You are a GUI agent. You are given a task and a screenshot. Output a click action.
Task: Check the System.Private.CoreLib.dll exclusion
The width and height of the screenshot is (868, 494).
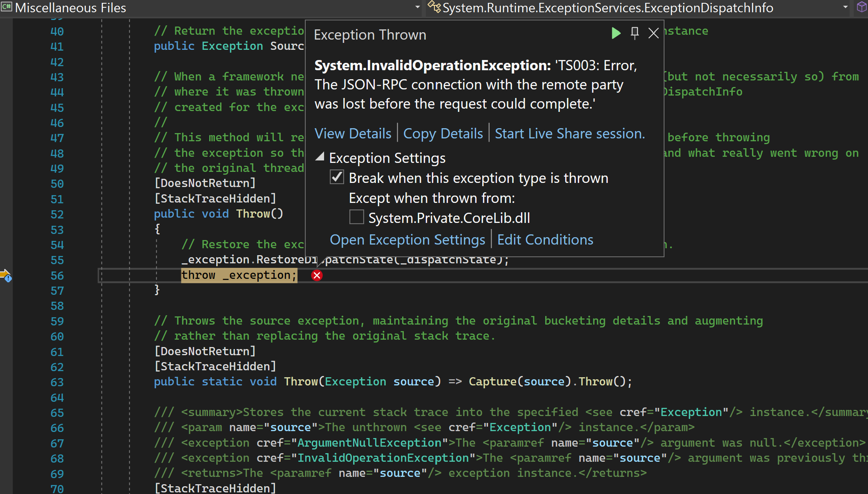tap(356, 217)
